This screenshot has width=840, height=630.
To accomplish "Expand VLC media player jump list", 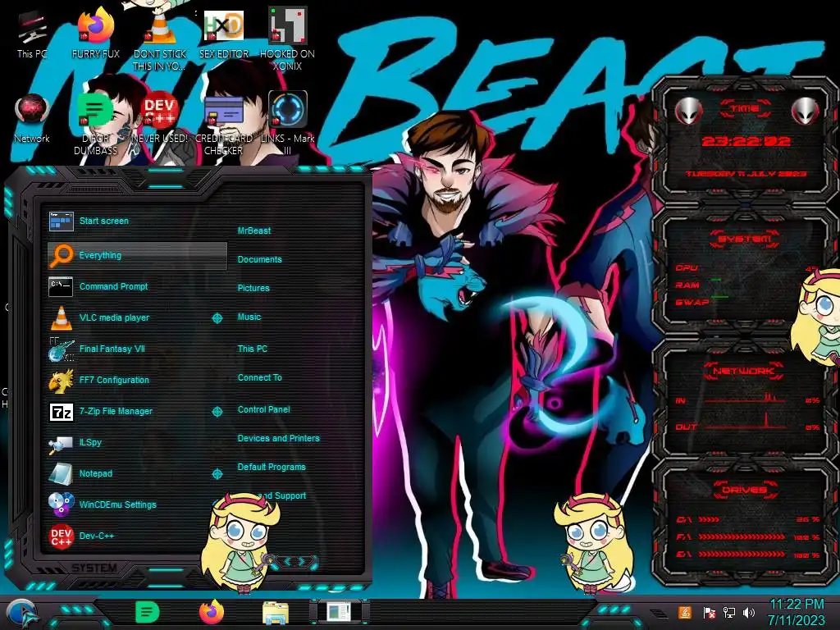I will coord(217,318).
